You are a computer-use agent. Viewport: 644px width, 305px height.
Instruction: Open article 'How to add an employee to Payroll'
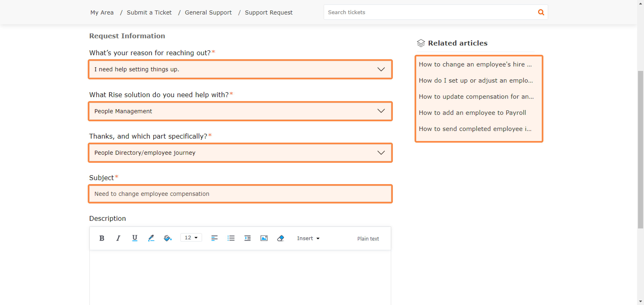472,113
